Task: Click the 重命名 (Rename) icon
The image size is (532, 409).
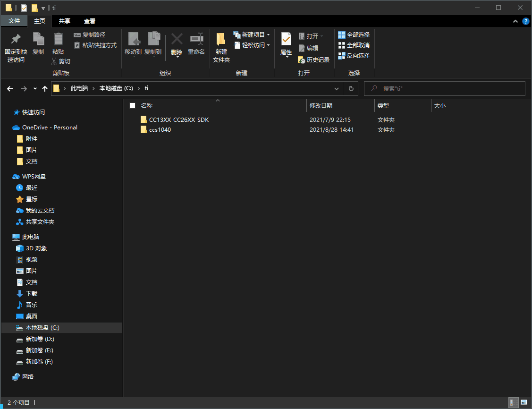Action: coord(196,44)
